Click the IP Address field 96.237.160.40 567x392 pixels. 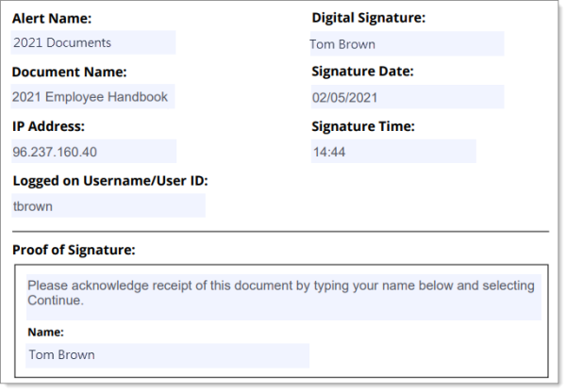pyautogui.click(x=94, y=152)
